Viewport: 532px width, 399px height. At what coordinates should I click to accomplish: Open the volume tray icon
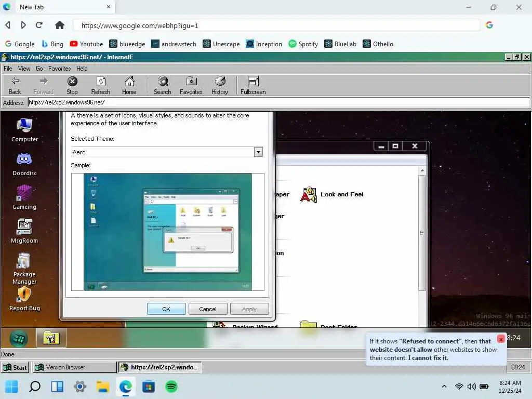coord(471,387)
